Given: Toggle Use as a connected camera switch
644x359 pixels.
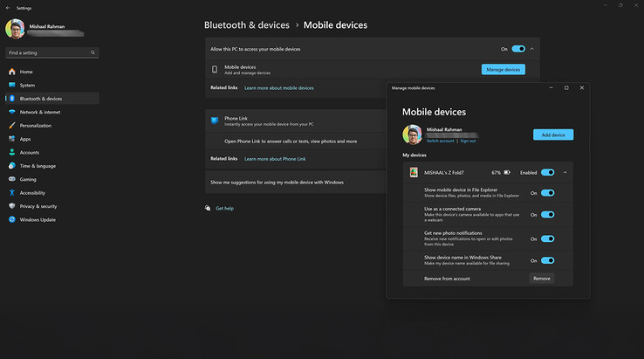Looking at the screenshot, I should tap(547, 214).
